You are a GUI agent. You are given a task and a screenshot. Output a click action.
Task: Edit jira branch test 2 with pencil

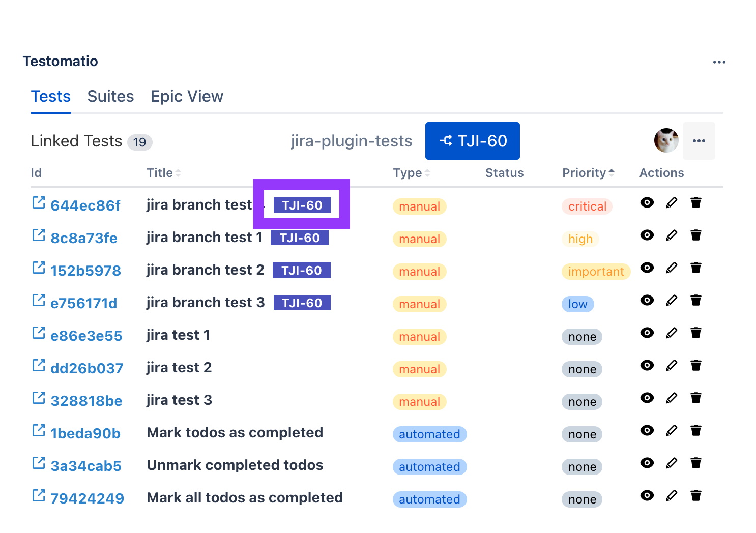tap(672, 268)
